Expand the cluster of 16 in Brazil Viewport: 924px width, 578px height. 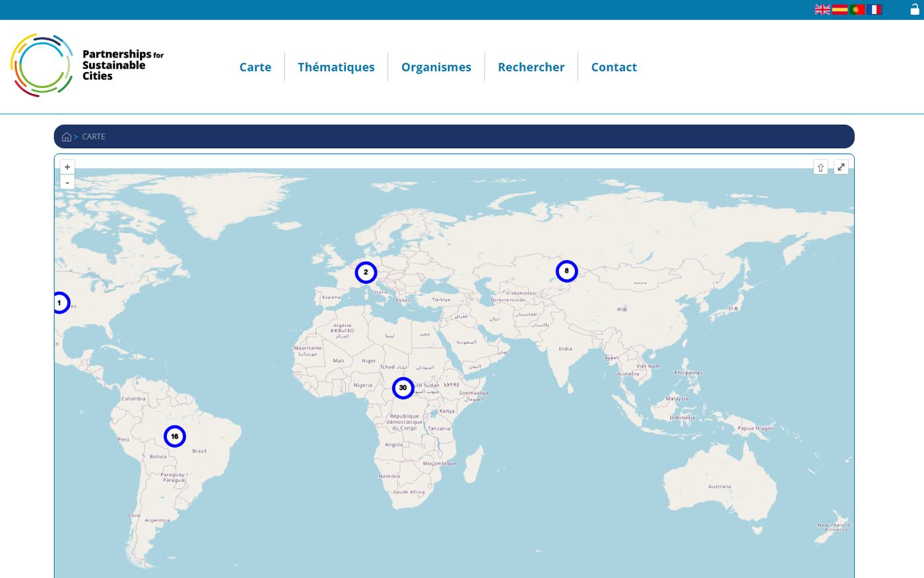pyautogui.click(x=175, y=436)
